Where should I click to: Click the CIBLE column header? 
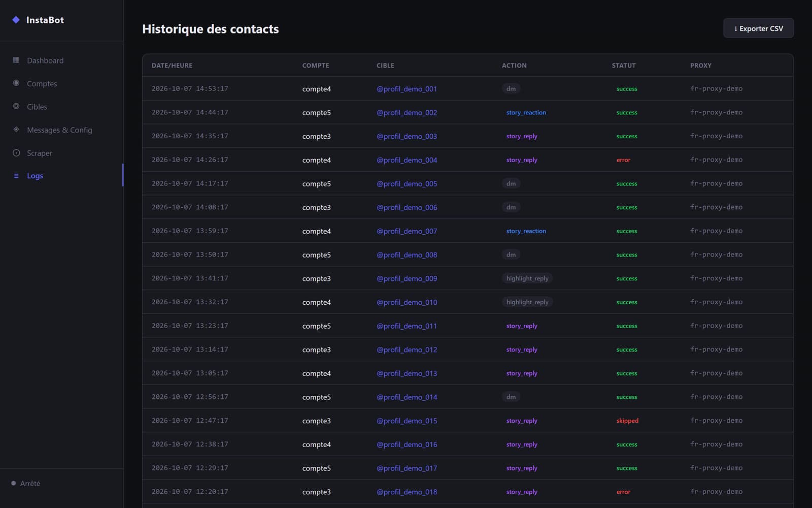(x=385, y=66)
